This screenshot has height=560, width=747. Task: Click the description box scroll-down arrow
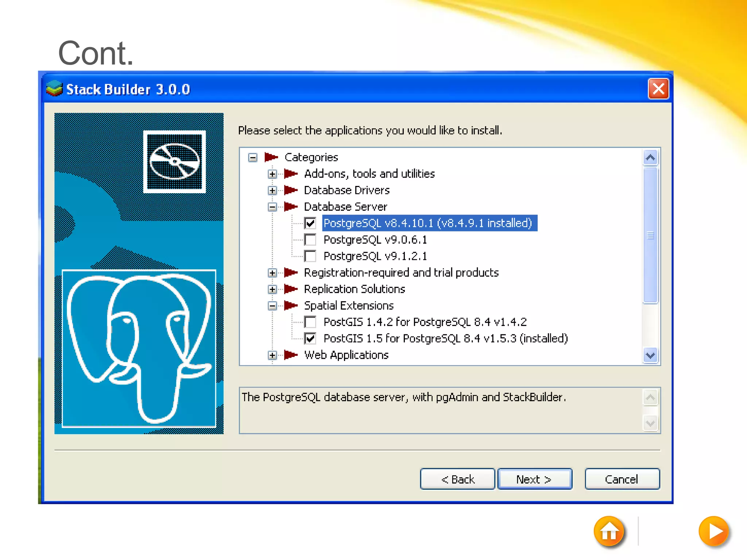pos(650,423)
